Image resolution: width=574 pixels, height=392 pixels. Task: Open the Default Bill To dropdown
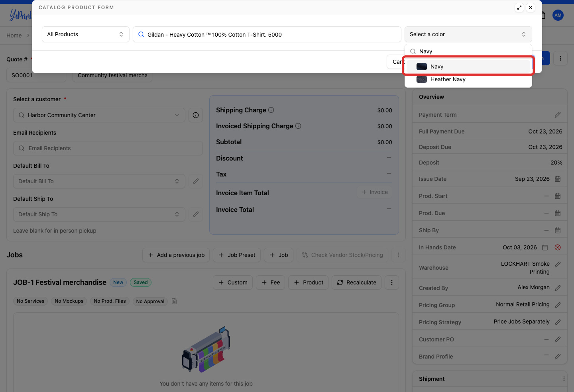coord(99,181)
